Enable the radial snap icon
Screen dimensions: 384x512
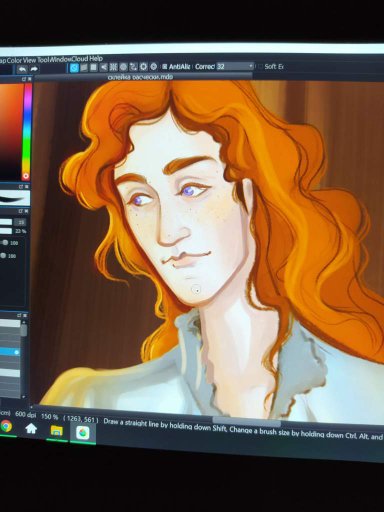coord(113,67)
